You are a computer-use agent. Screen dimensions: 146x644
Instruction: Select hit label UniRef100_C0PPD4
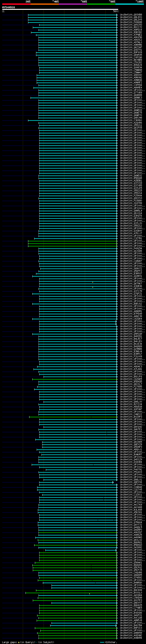pos(131,85)
